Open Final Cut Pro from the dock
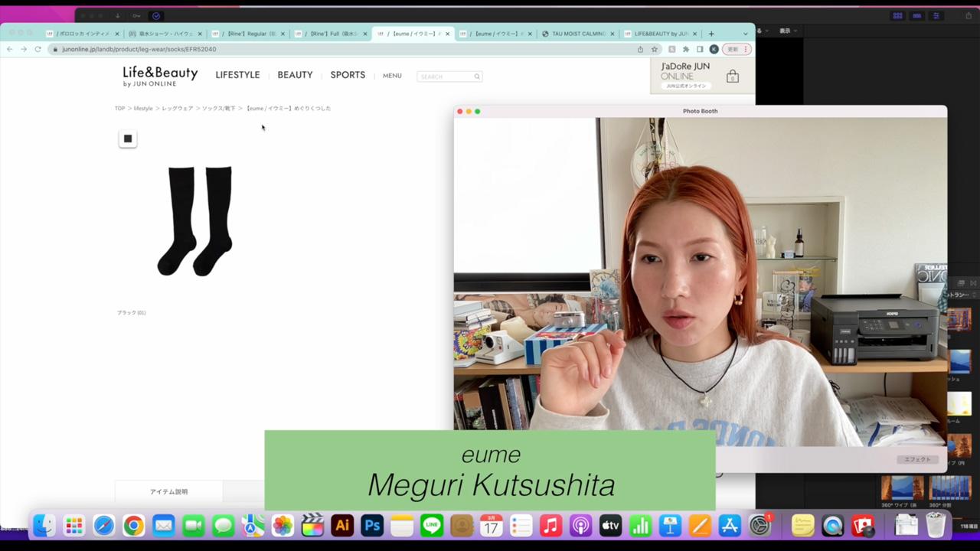Screen dimensions: 980x551 coord(312,526)
